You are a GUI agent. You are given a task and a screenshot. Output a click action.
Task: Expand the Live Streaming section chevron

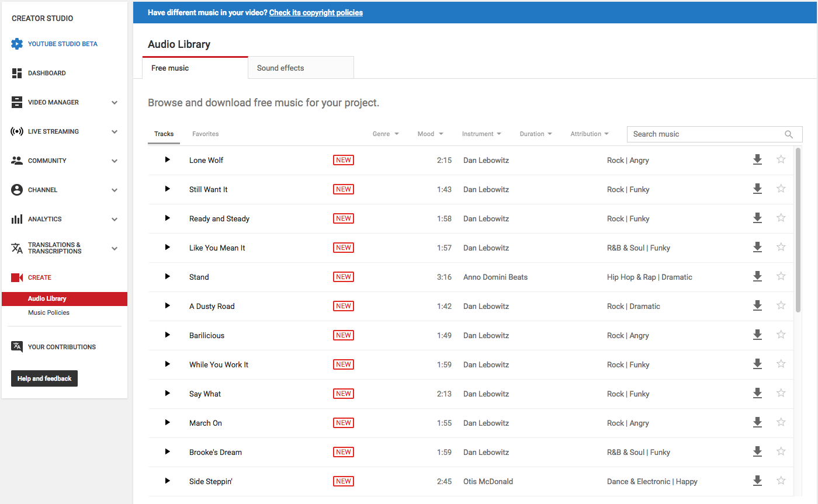[115, 131]
